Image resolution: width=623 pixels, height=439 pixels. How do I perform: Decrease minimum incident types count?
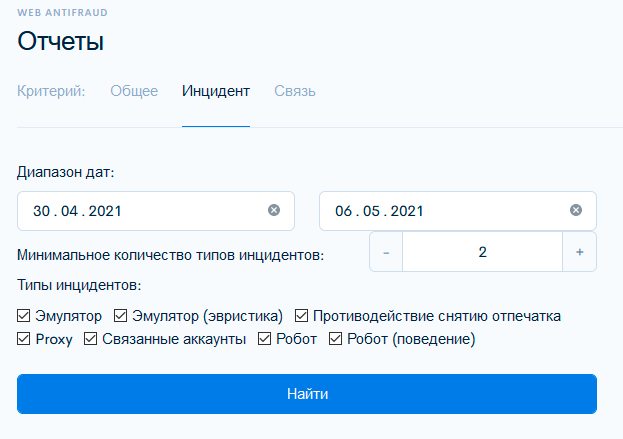[x=386, y=252]
